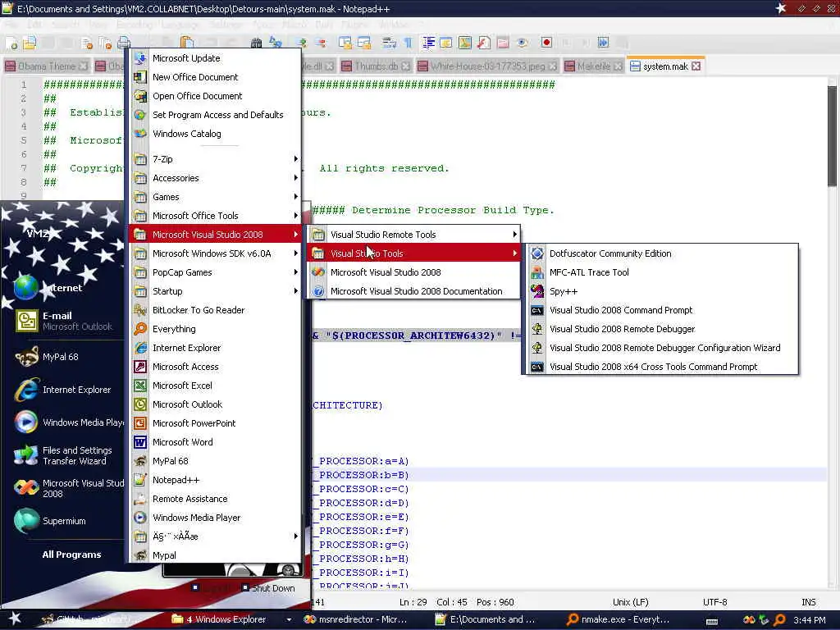The width and height of the screenshot is (840, 630).
Task: Launch Microsoft Outlook from All Programs list
Action: (x=214, y=404)
